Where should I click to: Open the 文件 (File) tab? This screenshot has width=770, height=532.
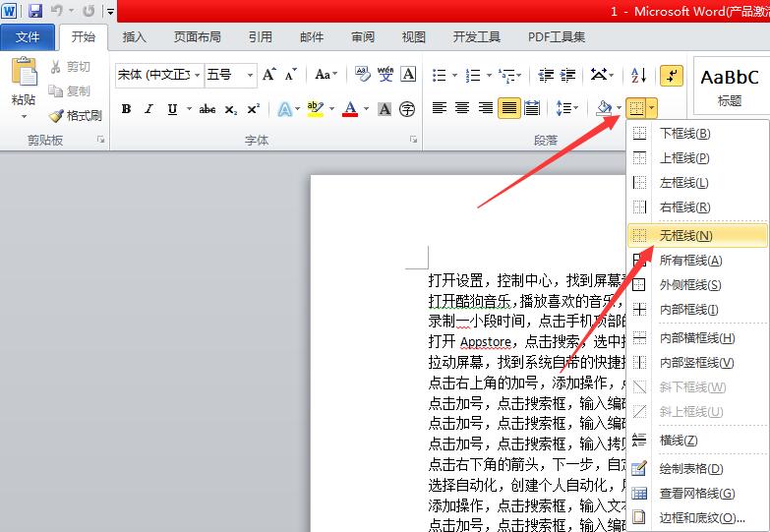pos(28,36)
